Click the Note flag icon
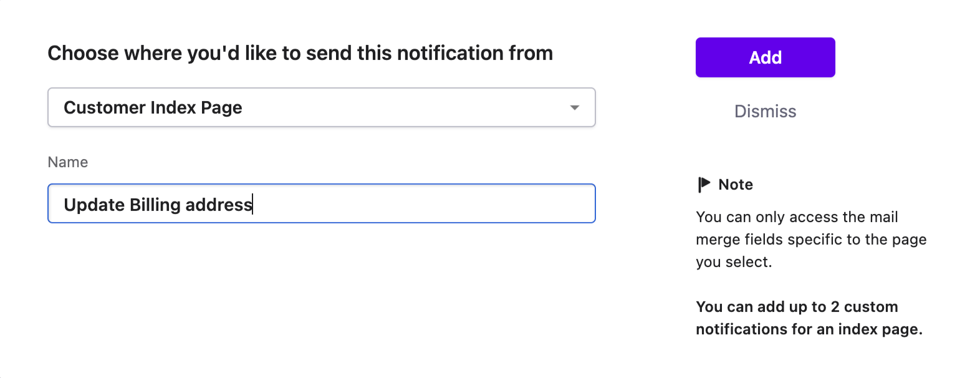Viewport: 980px width, 378px height. click(704, 185)
